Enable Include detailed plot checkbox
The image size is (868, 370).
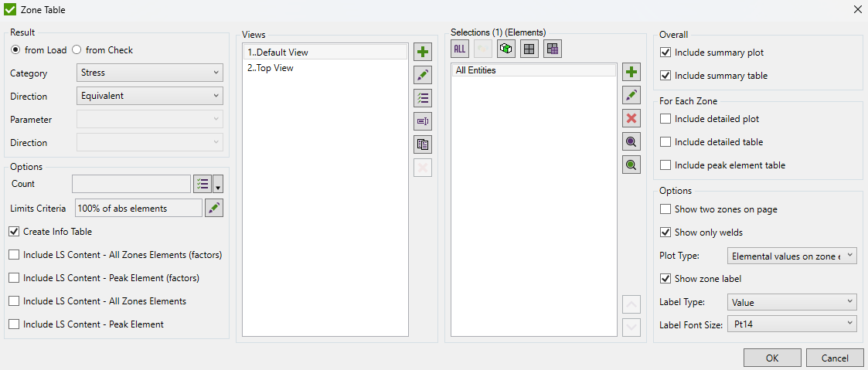point(665,119)
